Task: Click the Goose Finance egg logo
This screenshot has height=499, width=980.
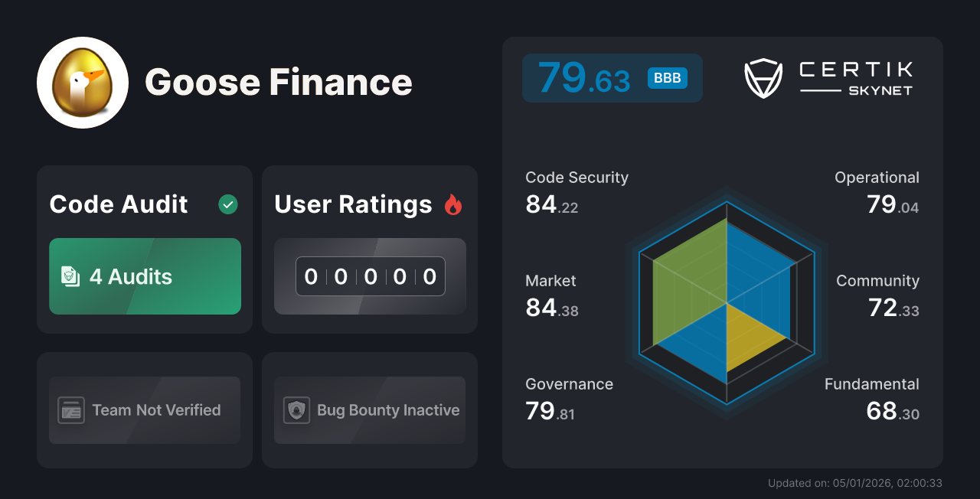Action: pyautogui.click(x=82, y=82)
